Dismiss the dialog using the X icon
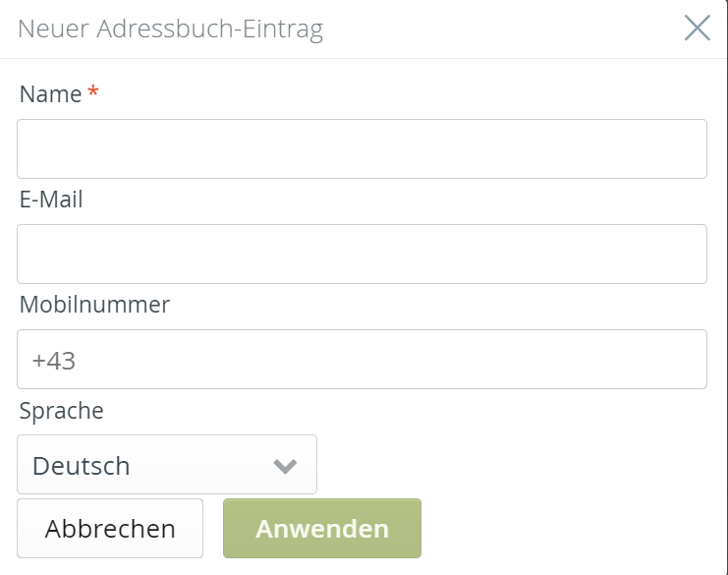 point(697,29)
